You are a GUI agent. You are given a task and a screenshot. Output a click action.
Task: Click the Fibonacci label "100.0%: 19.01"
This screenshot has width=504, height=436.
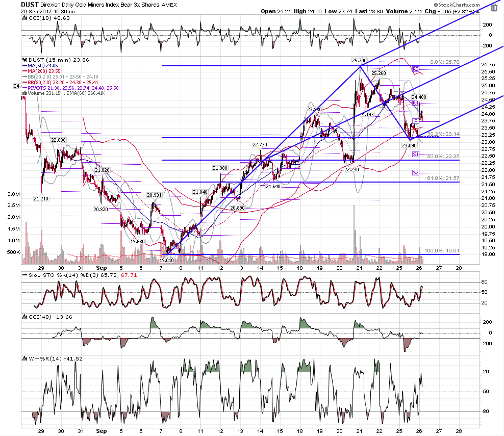(x=442, y=250)
